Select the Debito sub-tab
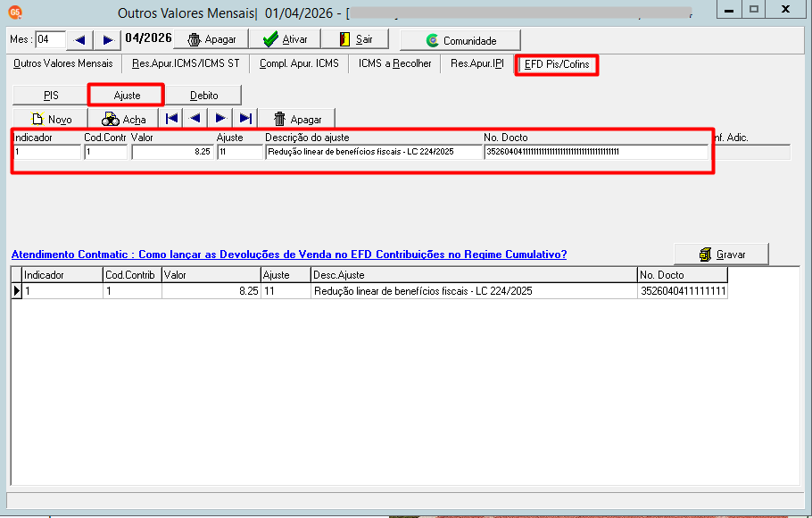The image size is (812, 518). pos(204,96)
